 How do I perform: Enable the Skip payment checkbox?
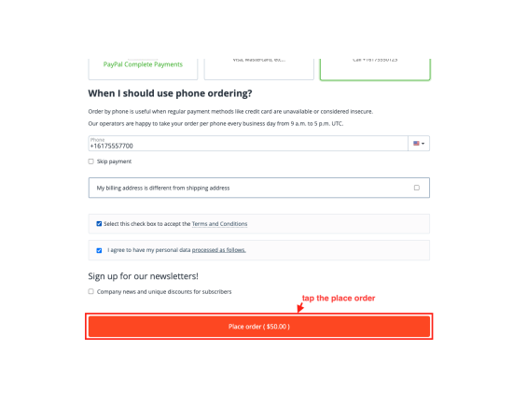click(x=91, y=161)
